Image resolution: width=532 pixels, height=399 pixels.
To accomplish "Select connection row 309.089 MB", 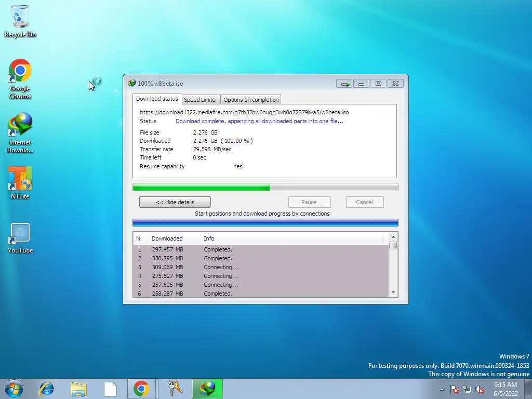I will coord(261,267).
